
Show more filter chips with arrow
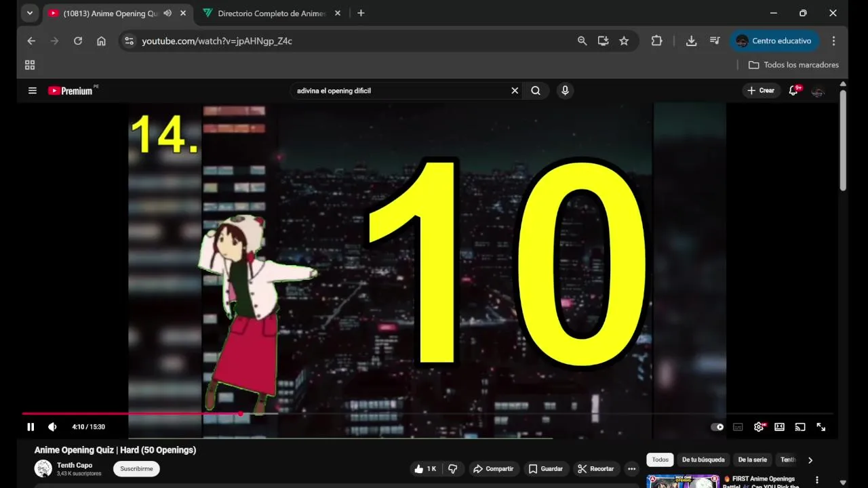[810, 460]
